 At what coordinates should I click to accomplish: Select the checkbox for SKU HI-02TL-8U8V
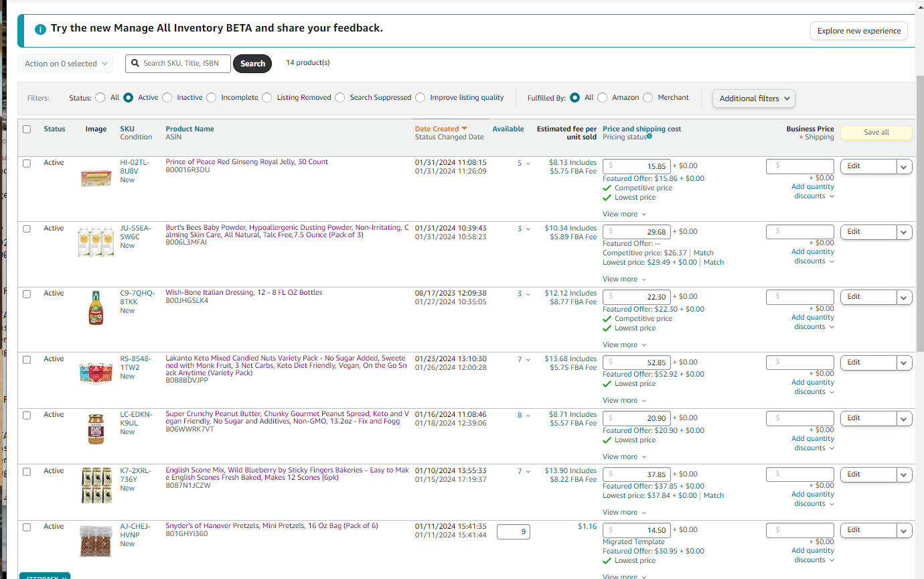pyautogui.click(x=27, y=163)
